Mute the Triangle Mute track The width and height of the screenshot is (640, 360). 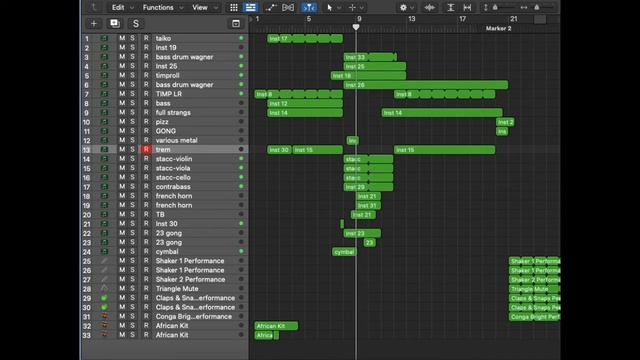[122, 289]
